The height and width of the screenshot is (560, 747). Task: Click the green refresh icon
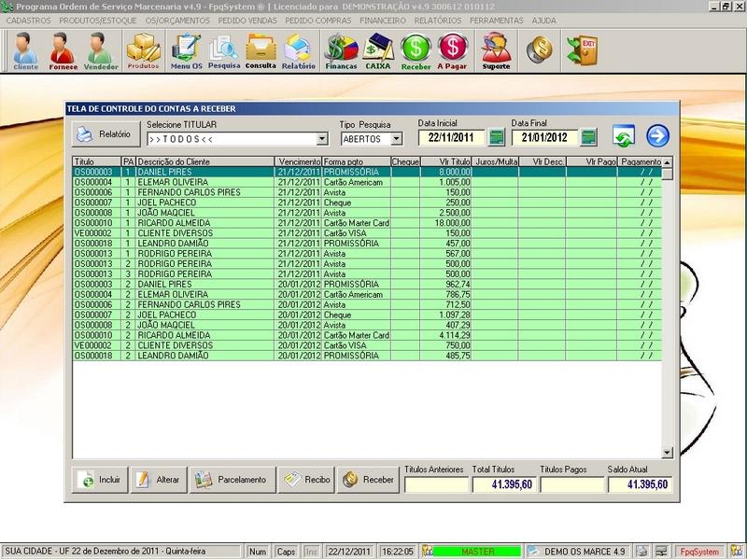pos(624,136)
